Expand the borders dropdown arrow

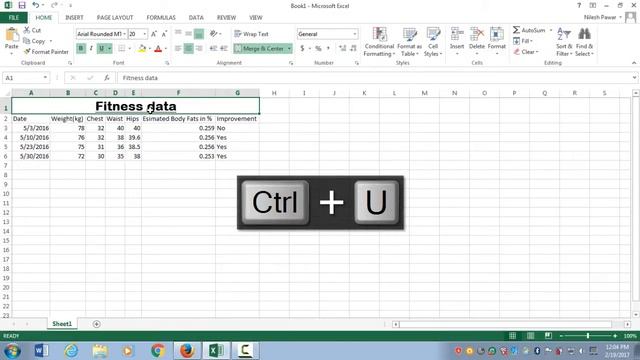click(x=130, y=49)
